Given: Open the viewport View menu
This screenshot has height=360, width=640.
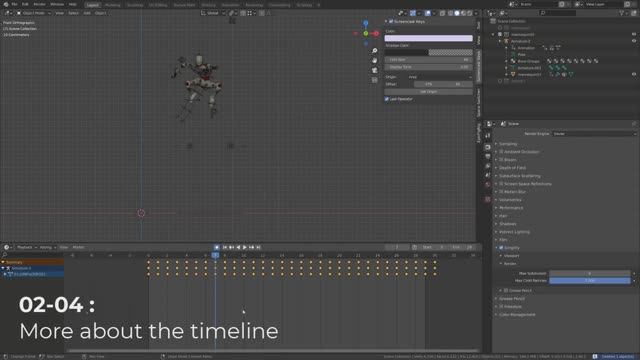Looking at the screenshot, I should pyautogui.click(x=60, y=13).
